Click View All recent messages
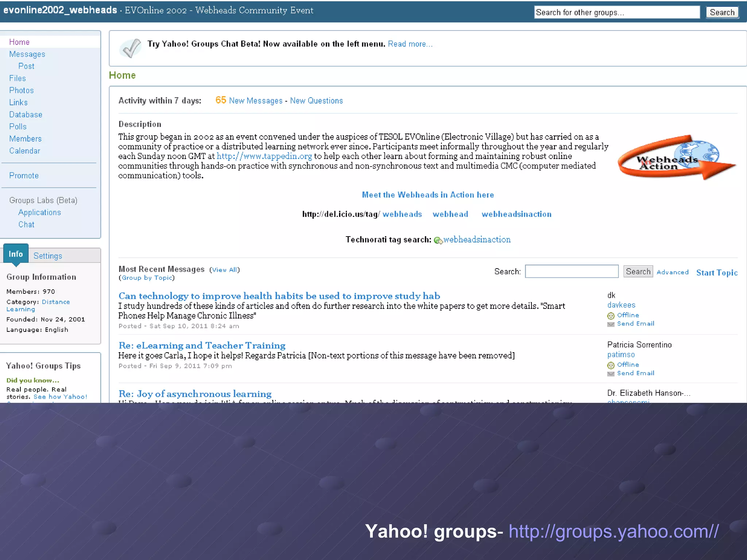 224,270
